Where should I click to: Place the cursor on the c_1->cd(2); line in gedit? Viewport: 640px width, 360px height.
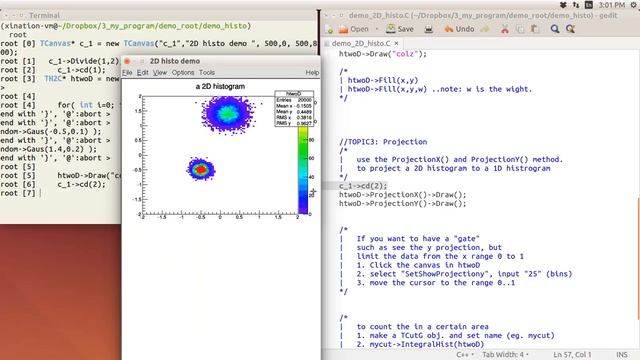[x=363, y=186]
